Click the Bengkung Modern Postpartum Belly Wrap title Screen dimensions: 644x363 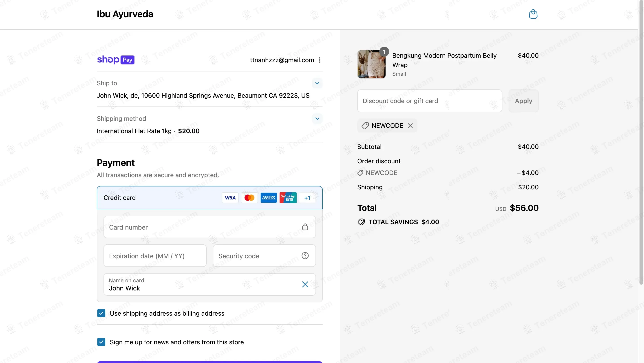point(444,60)
